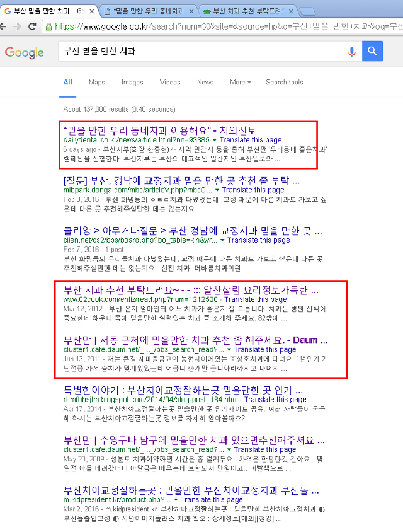Switch to Images results
Viewport: 403px width, 532px height.
[132, 82]
